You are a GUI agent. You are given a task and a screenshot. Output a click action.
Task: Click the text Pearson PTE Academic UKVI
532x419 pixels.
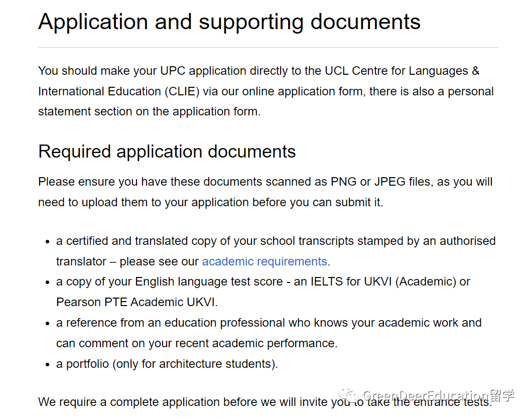click(x=137, y=302)
